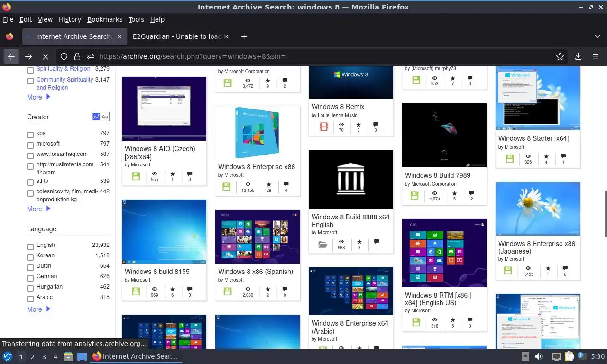Switch to workspace 2 in taskbar
The width and height of the screenshot is (607, 364).
[x=32, y=357]
